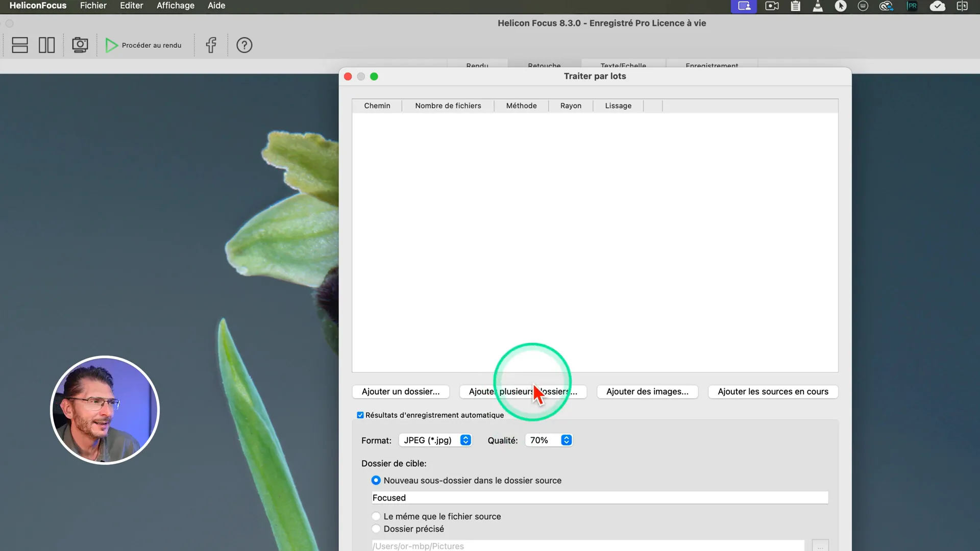Click the Procéder au rendu play button
Image resolution: width=980 pixels, height=551 pixels.
tap(143, 45)
